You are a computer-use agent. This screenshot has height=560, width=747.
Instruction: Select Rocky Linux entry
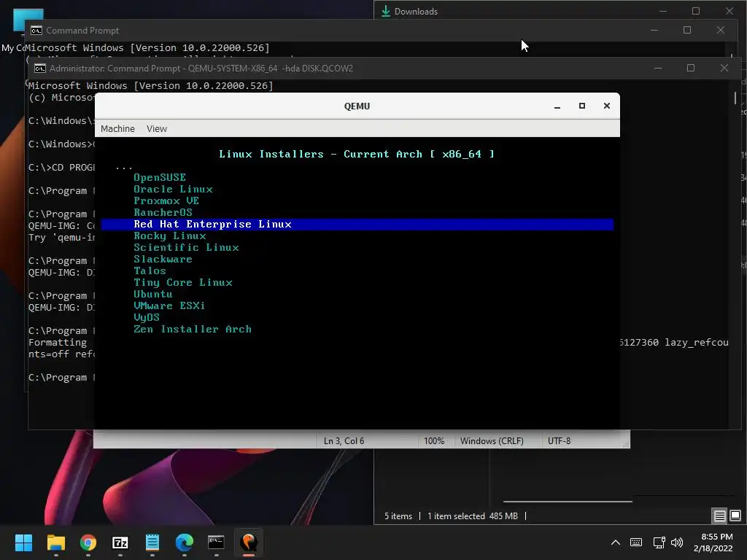[169, 236]
